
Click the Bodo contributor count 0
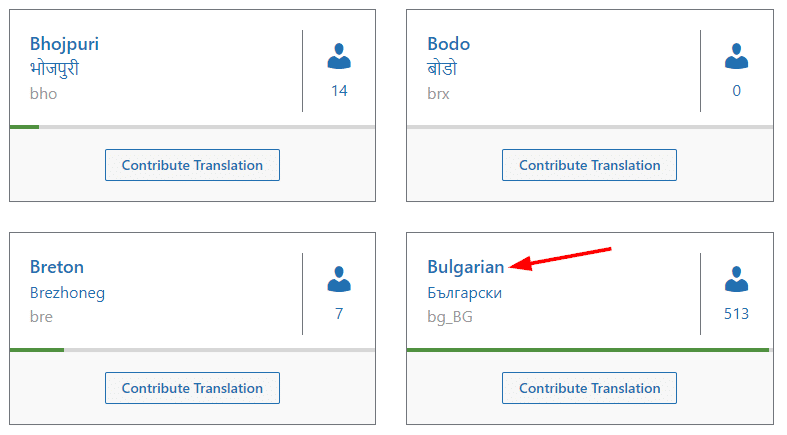pos(737,91)
